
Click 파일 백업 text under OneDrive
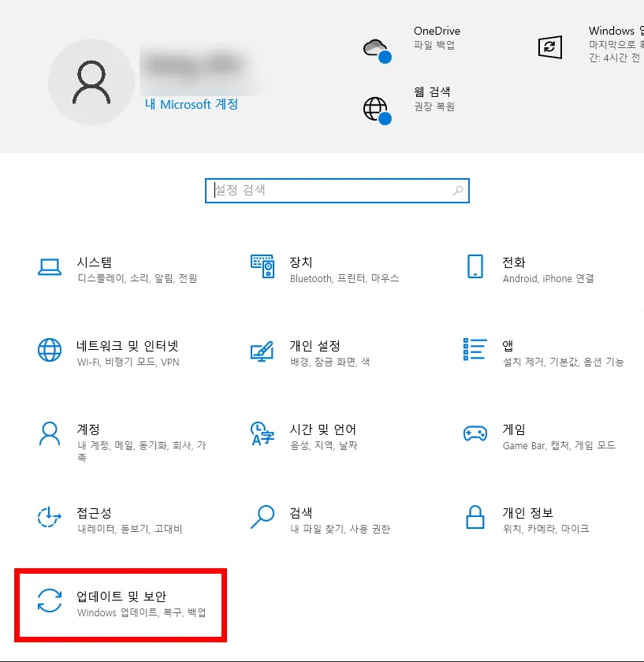click(x=434, y=45)
